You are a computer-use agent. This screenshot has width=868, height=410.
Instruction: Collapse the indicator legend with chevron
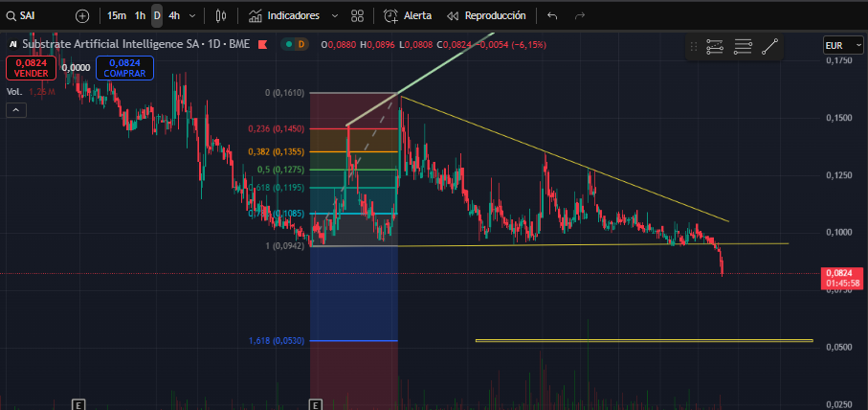coord(16,110)
